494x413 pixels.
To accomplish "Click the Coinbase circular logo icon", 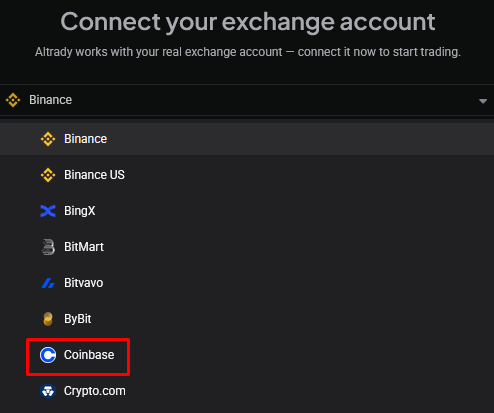I will pos(48,355).
